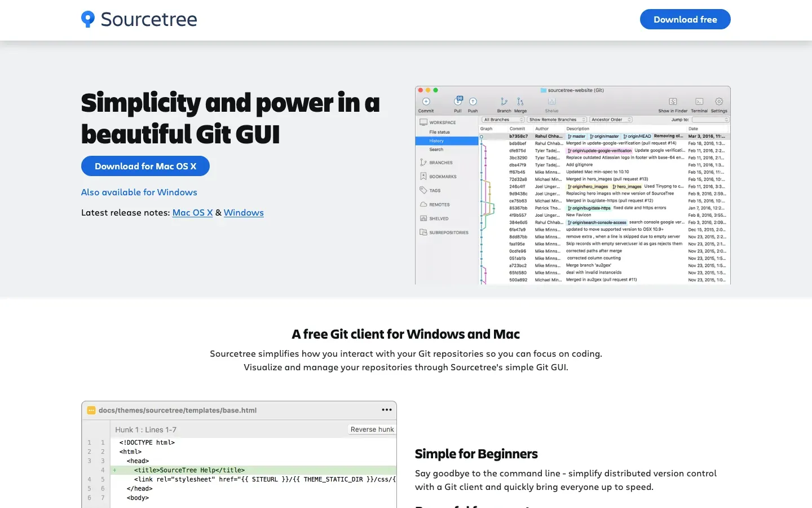Open Also available for Windows link
This screenshot has width=812, height=508.
tap(139, 192)
